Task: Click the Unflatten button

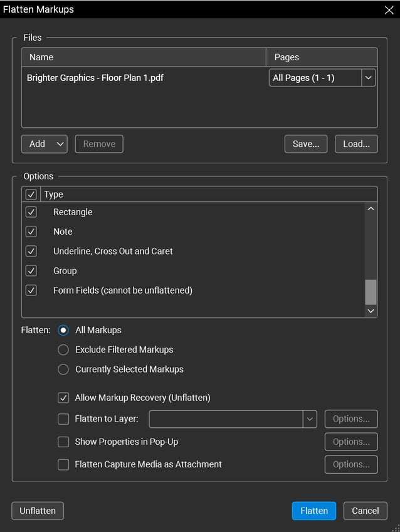Action: 37,511
